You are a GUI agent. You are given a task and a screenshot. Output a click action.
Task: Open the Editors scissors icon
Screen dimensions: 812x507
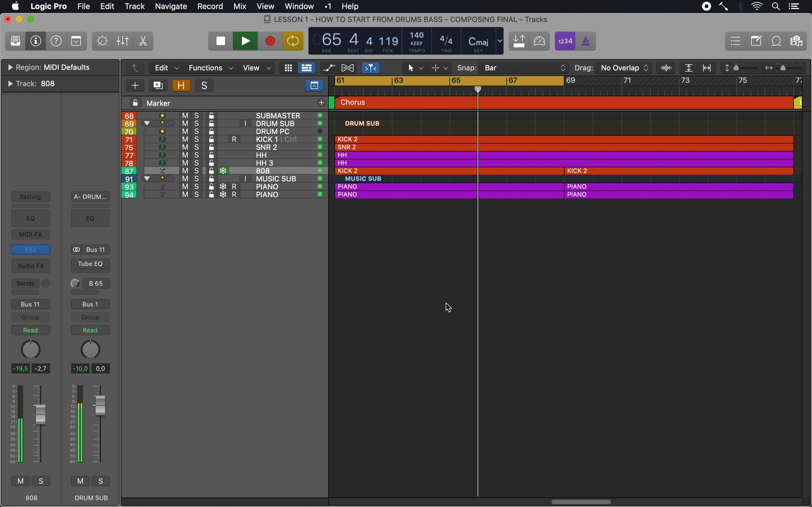(x=143, y=41)
